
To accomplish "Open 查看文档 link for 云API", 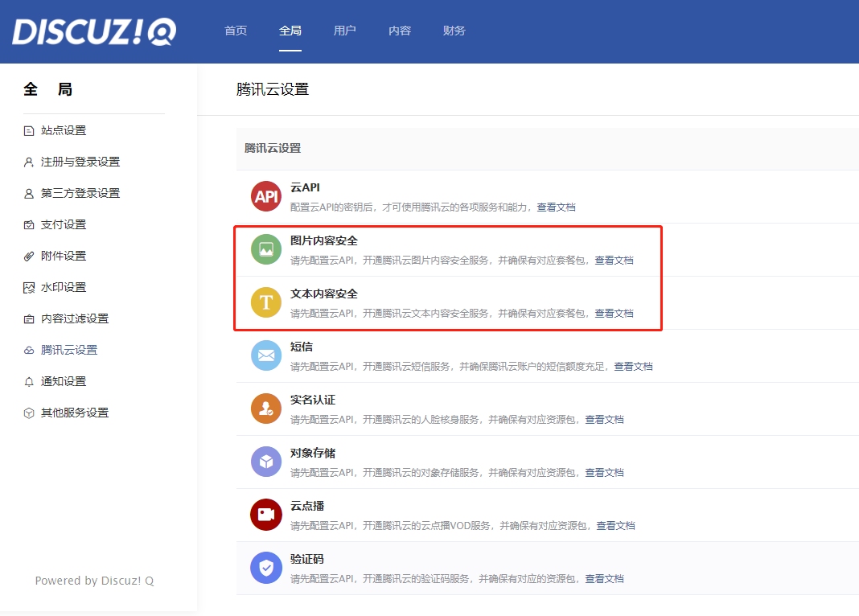I will [x=557, y=207].
